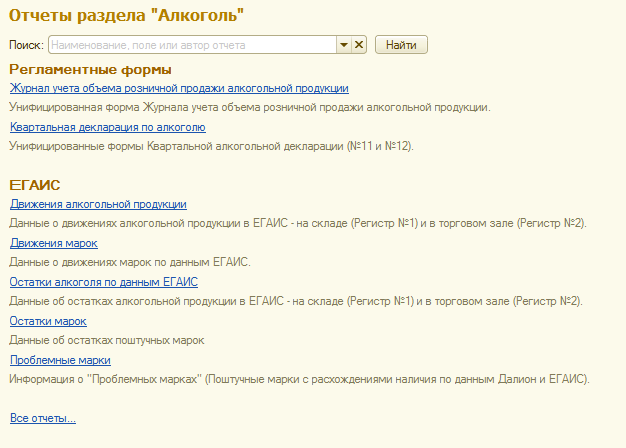Select the ЕГАИС section heading

(x=35, y=185)
